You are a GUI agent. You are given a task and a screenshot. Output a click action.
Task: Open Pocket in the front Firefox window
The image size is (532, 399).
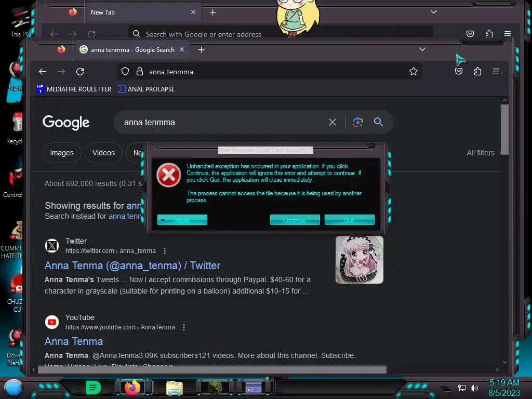(x=459, y=71)
